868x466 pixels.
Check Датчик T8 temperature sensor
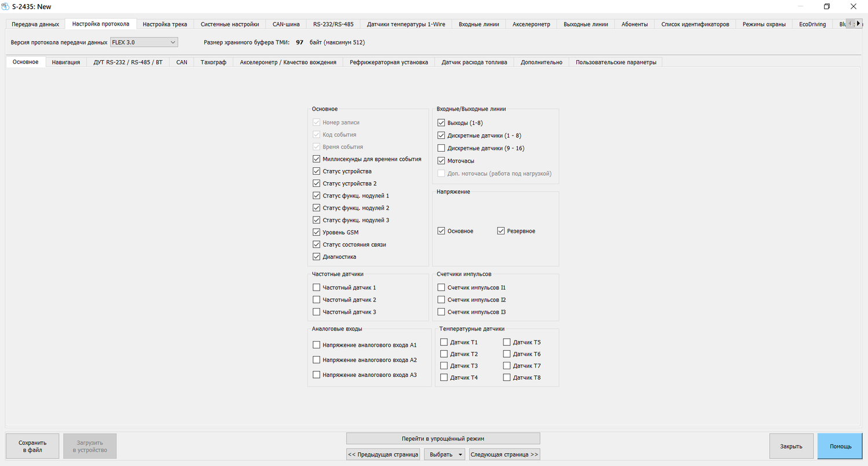(x=507, y=377)
